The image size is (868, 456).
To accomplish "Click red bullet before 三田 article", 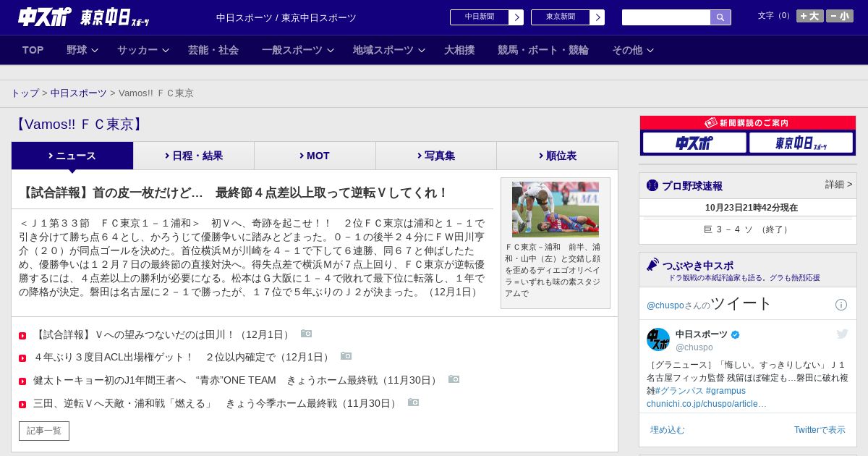I will (22, 404).
